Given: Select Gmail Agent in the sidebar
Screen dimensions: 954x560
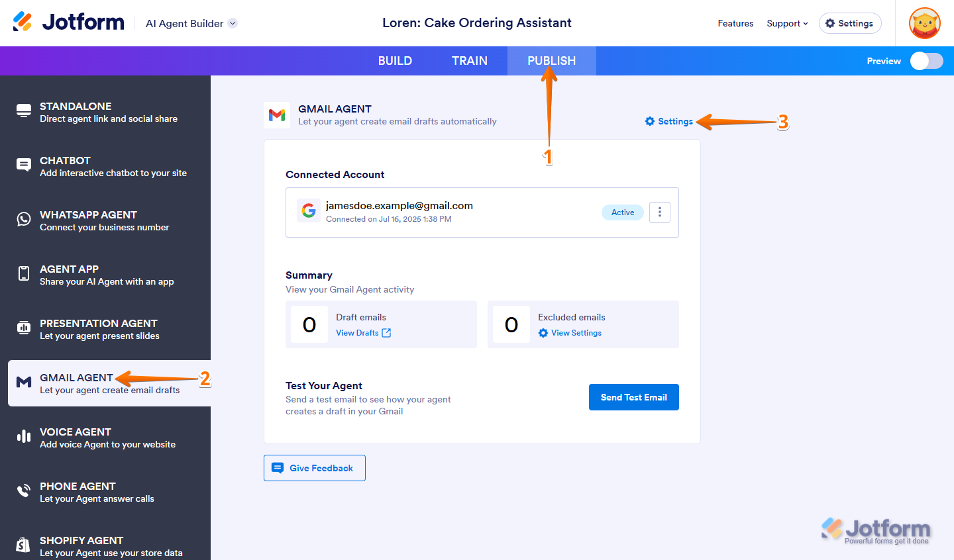Looking at the screenshot, I should pos(109,383).
